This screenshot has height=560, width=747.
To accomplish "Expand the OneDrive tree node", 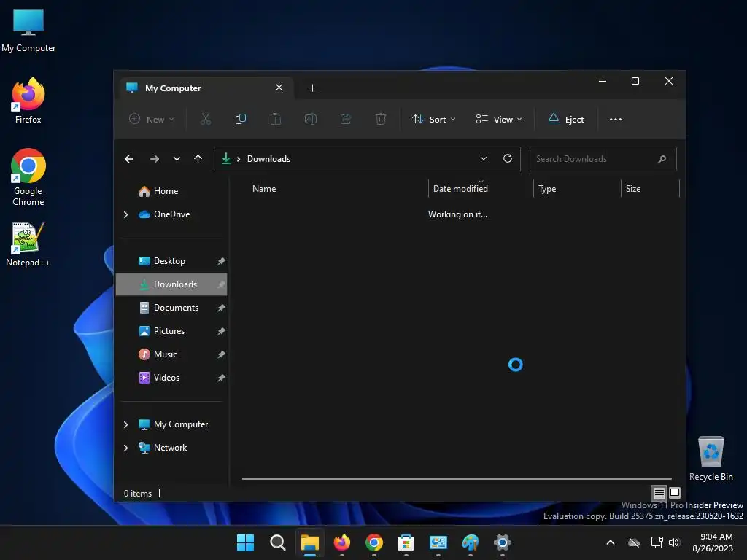I will point(125,215).
